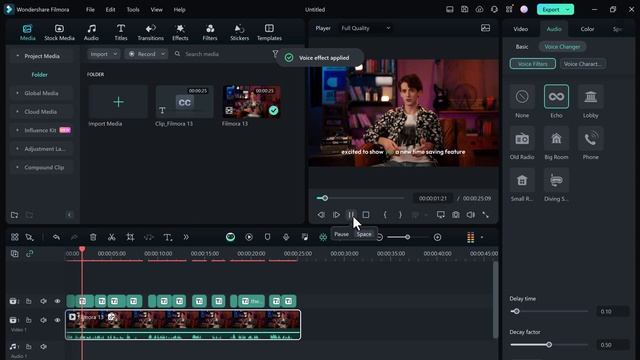This screenshot has height=360, width=640.
Task: Lock the Video 1 track
Action: [x=29, y=320]
